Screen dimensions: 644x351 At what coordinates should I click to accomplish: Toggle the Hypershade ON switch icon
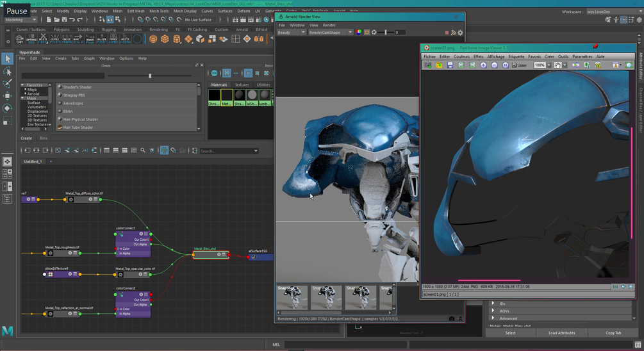[215, 73]
